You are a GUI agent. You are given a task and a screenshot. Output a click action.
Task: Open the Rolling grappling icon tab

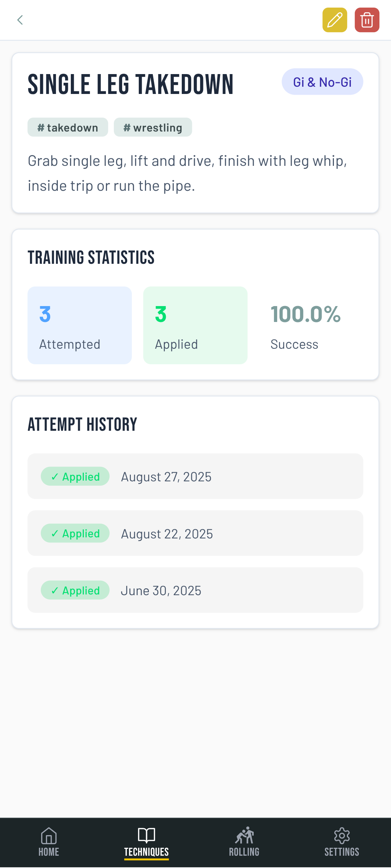pyautogui.click(x=244, y=842)
